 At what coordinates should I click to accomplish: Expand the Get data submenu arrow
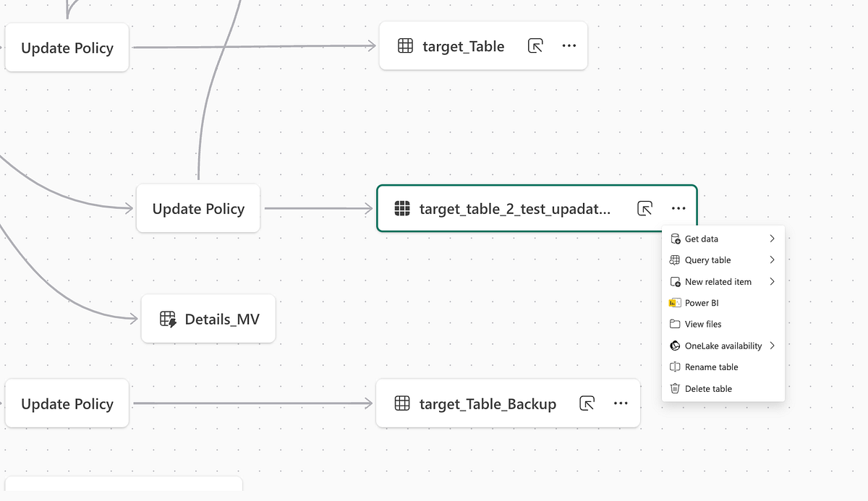pos(772,239)
